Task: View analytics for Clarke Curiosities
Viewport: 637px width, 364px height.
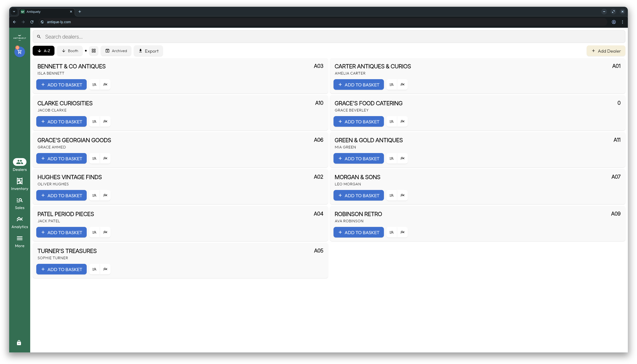Action: [x=105, y=121]
